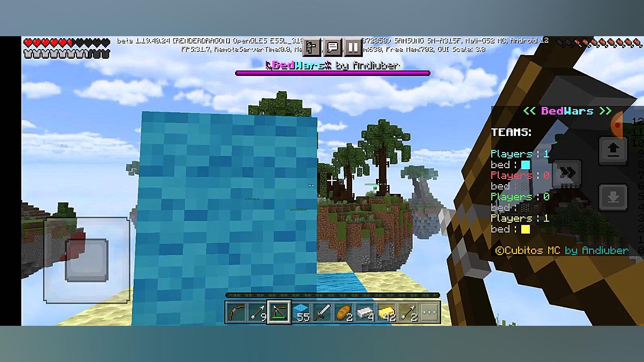This screenshot has height=362, width=644.
Task: Click the 'TEAMS:' scoreboard heading
Action: [x=511, y=132]
